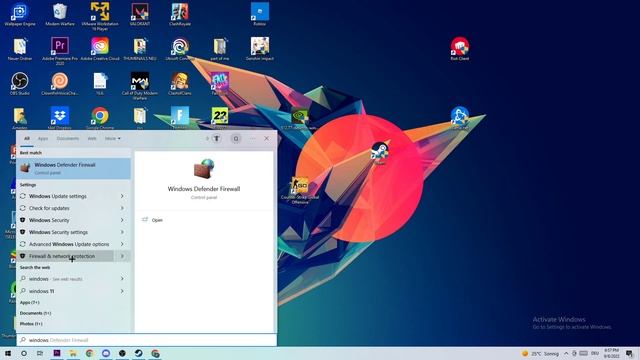
Task: Click the taskbar clock and date
Action: tap(611, 353)
